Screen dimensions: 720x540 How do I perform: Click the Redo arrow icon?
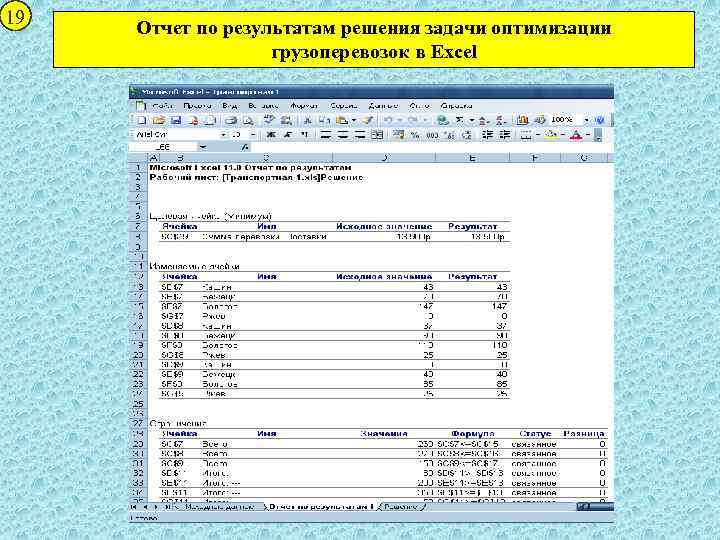pos(412,120)
